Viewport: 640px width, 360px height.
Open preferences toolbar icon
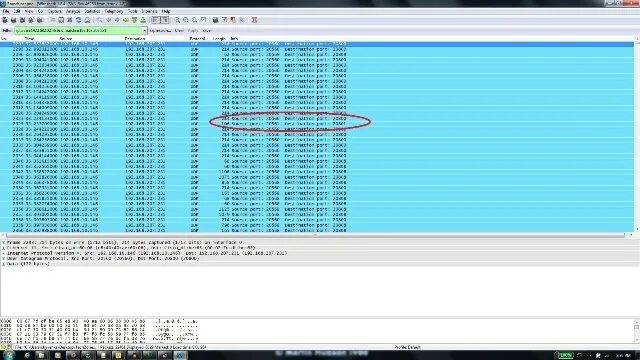point(242,20)
